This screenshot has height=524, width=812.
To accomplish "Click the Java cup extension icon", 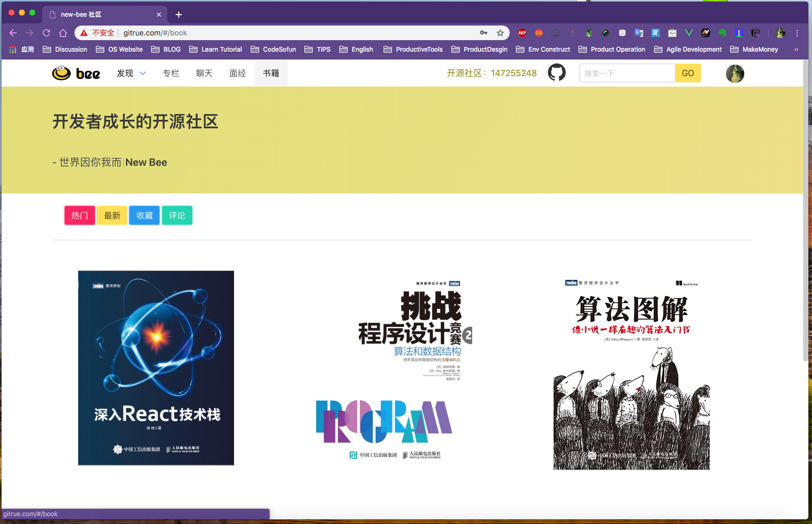I will [x=572, y=33].
